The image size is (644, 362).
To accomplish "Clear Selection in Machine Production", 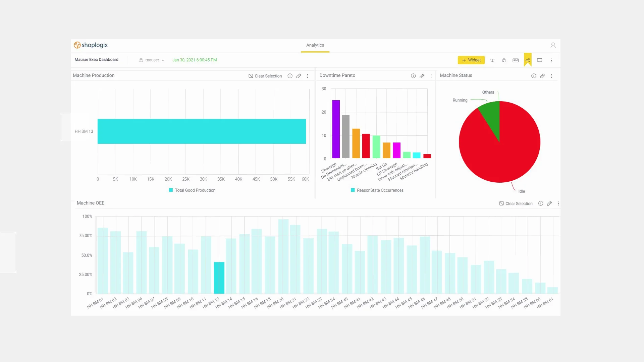I will (x=265, y=76).
